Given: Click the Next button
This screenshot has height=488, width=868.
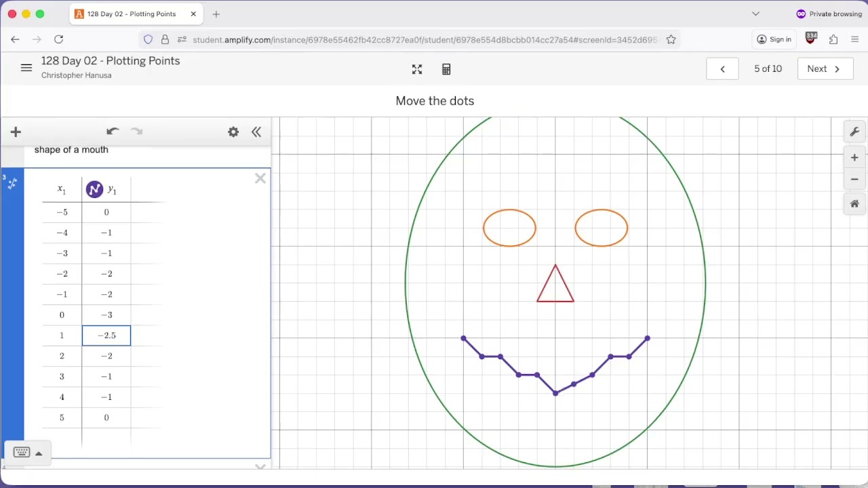Looking at the screenshot, I should pos(825,68).
